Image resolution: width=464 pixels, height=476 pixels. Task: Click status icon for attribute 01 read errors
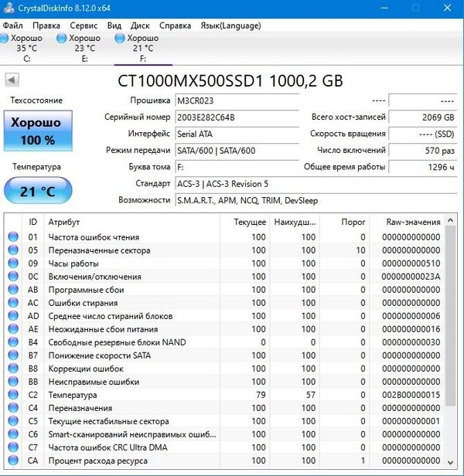12,237
